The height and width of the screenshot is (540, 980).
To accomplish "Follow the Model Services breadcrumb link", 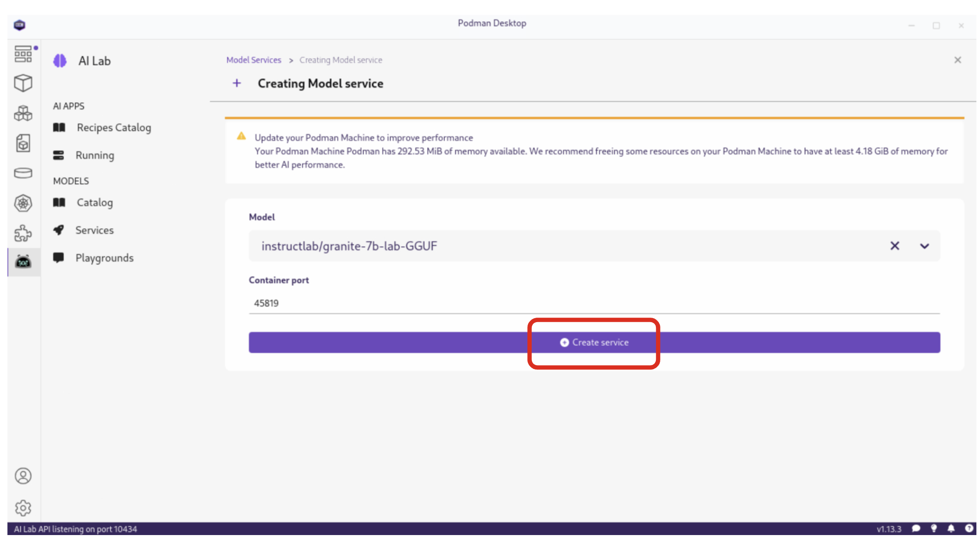I will (x=254, y=60).
